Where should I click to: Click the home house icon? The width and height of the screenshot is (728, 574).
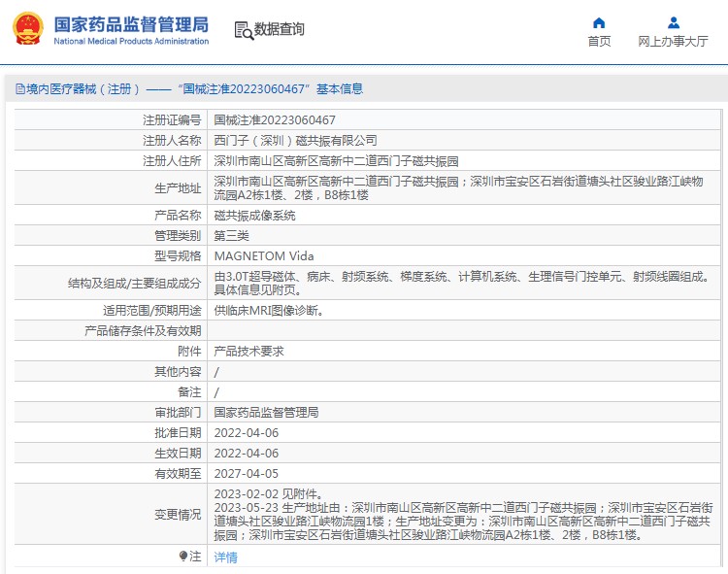(x=599, y=22)
